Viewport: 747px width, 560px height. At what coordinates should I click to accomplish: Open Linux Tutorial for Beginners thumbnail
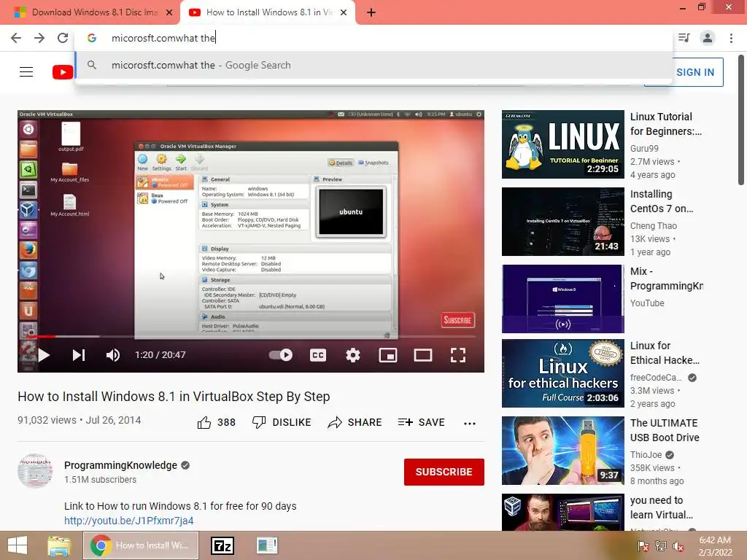tap(562, 144)
